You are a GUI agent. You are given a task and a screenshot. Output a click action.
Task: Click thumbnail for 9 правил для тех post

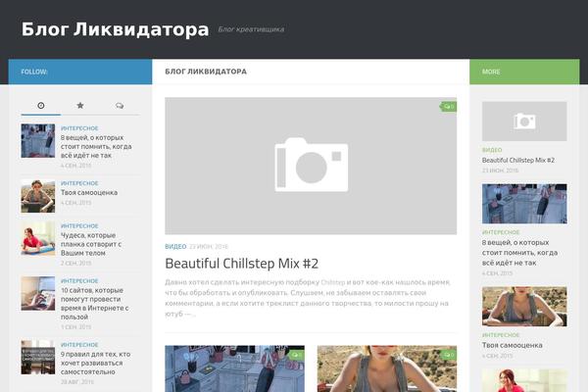(x=38, y=358)
